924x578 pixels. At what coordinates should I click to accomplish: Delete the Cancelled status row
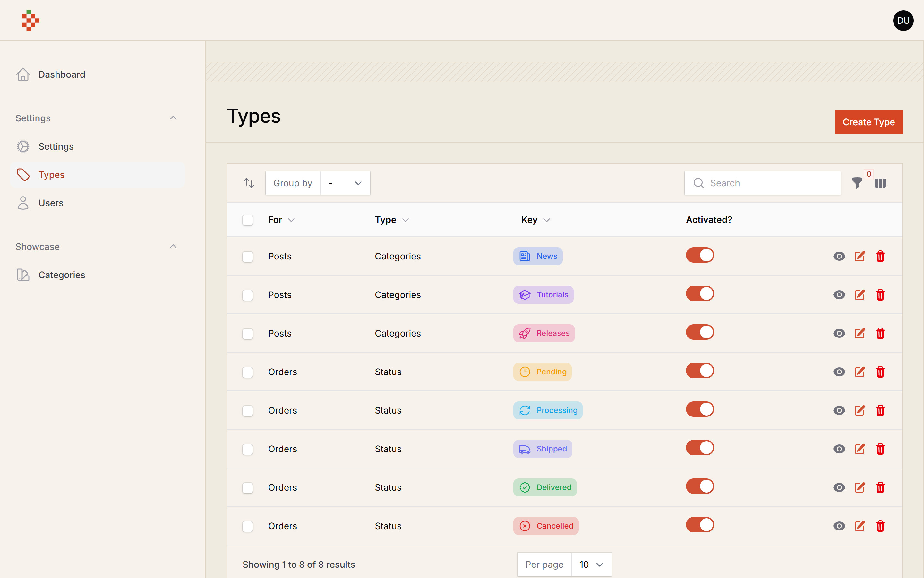pos(880,526)
